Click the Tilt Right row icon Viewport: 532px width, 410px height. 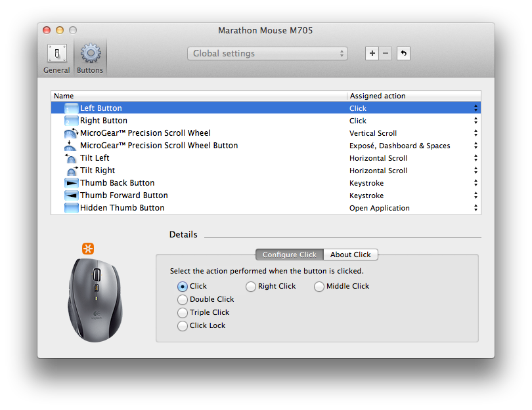coord(72,171)
